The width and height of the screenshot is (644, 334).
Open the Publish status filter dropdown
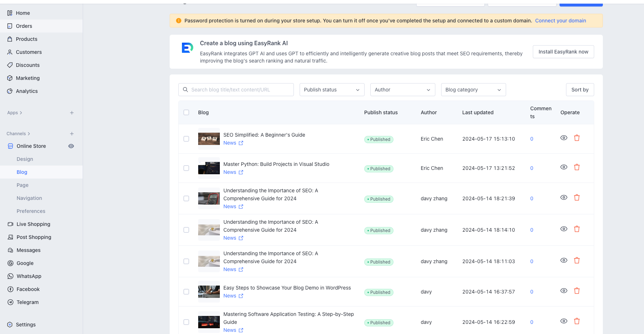[x=332, y=90]
